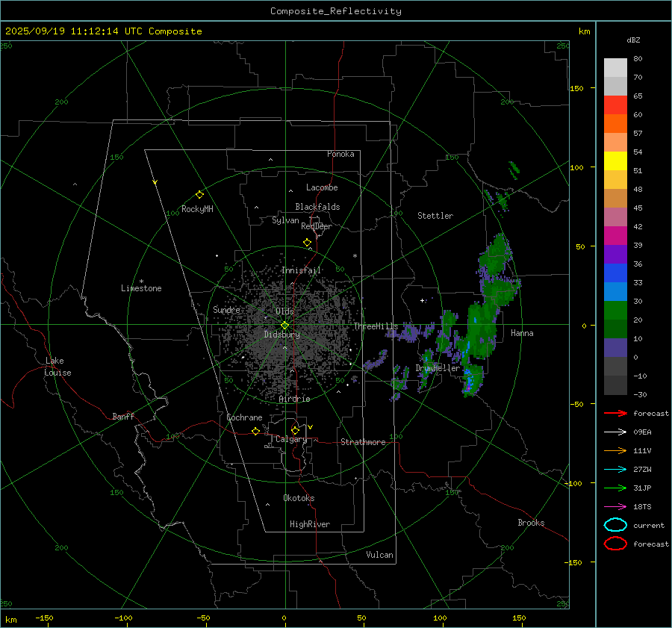Click the green 31JP arrow icon
Image resolution: width=672 pixels, height=628 pixels.
(615, 488)
